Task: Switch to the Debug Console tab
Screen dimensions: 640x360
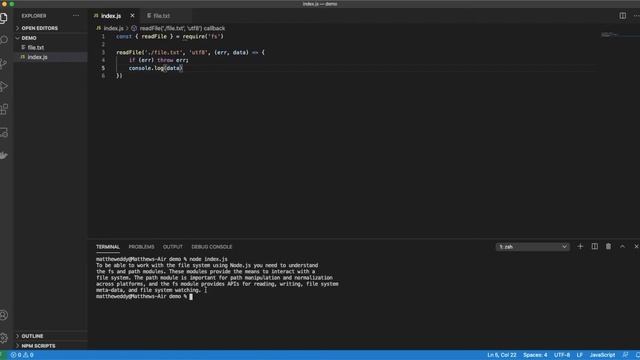Action: point(211,247)
